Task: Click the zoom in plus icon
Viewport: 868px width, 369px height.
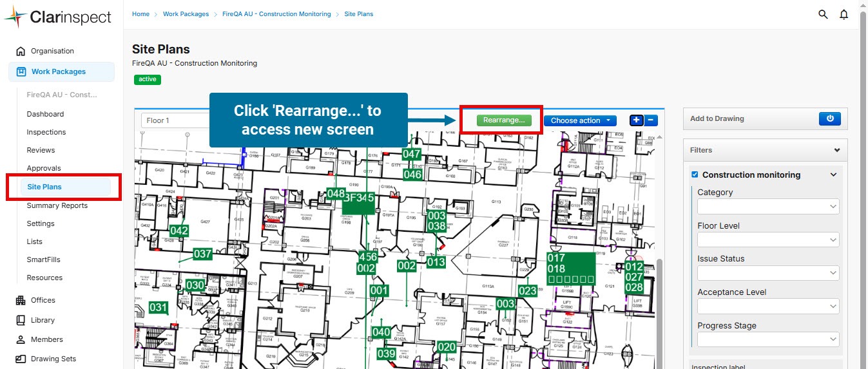Action: point(637,120)
